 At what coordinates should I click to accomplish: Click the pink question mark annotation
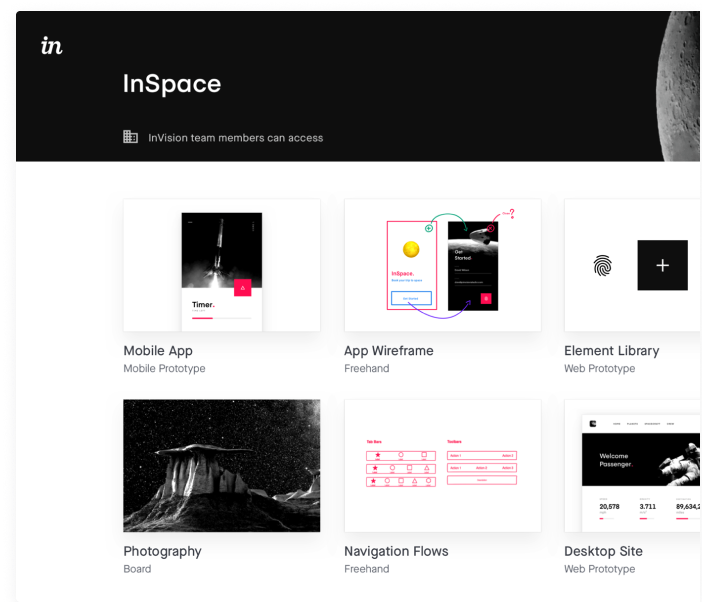click(510, 213)
